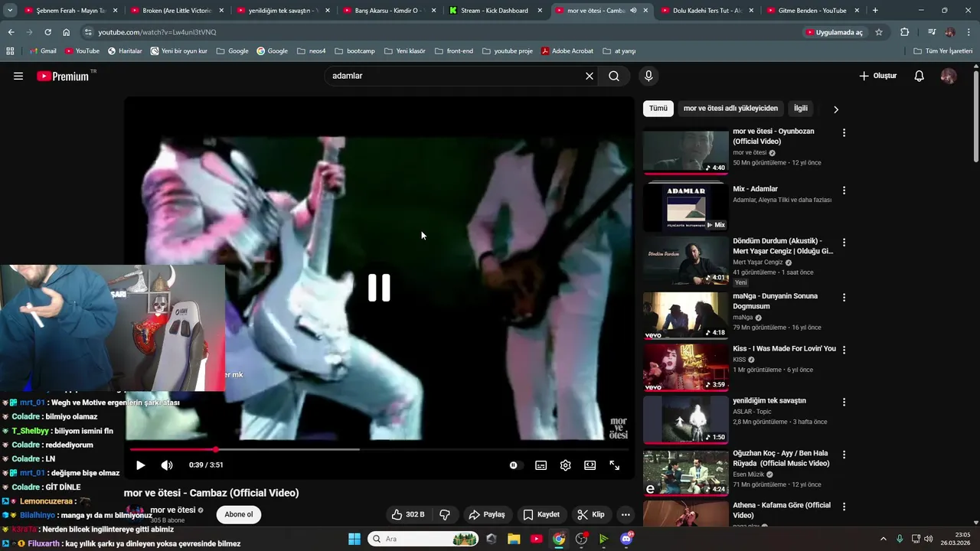Show next filter chips with arrow
This screenshot has height=551, width=980.
[835, 109]
